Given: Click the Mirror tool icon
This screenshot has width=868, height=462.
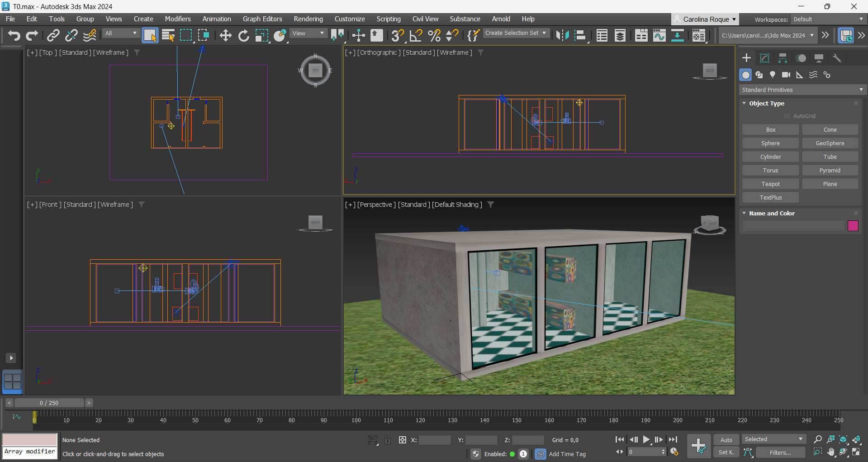Looking at the screenshot, I should [562, 35].
